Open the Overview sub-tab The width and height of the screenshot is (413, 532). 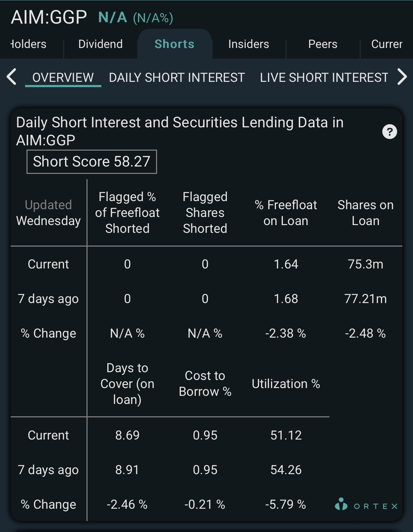(x=63, y=78)
